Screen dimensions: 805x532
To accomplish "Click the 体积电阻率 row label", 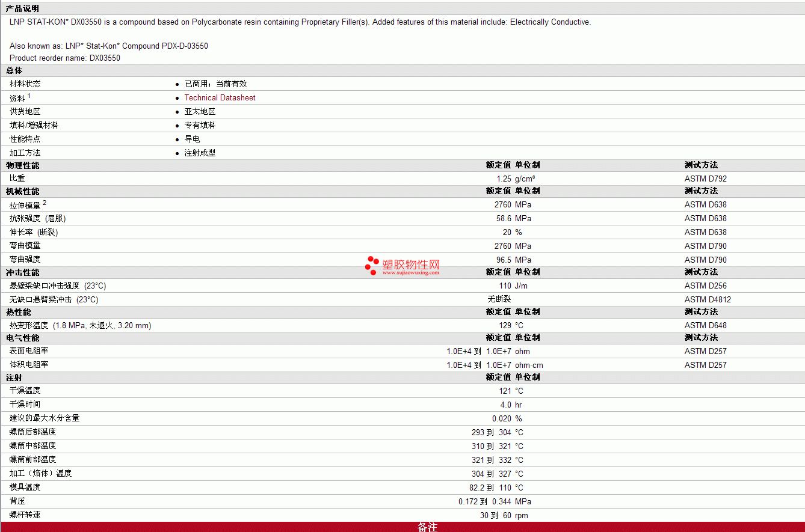I will 29,365.
